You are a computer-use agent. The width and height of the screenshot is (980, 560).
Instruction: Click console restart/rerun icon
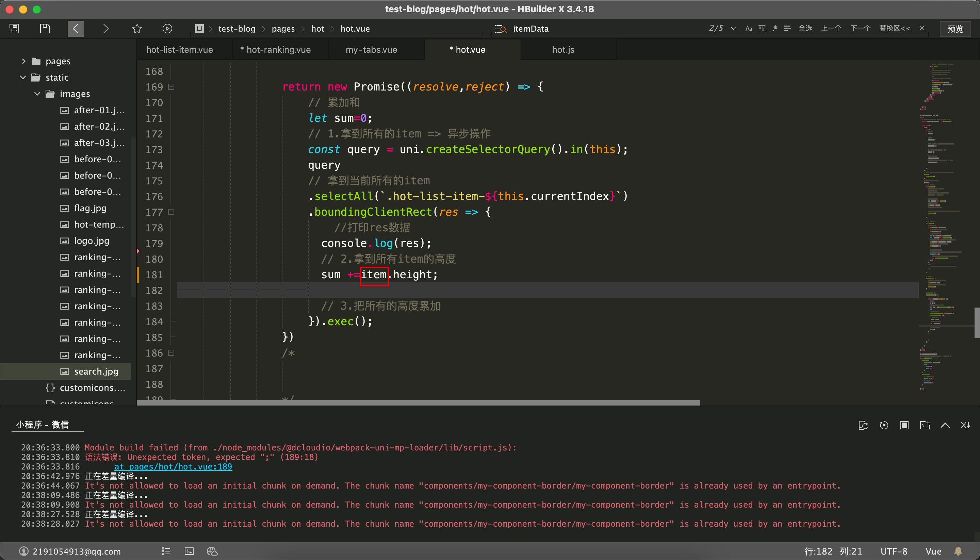click(863, 425)
